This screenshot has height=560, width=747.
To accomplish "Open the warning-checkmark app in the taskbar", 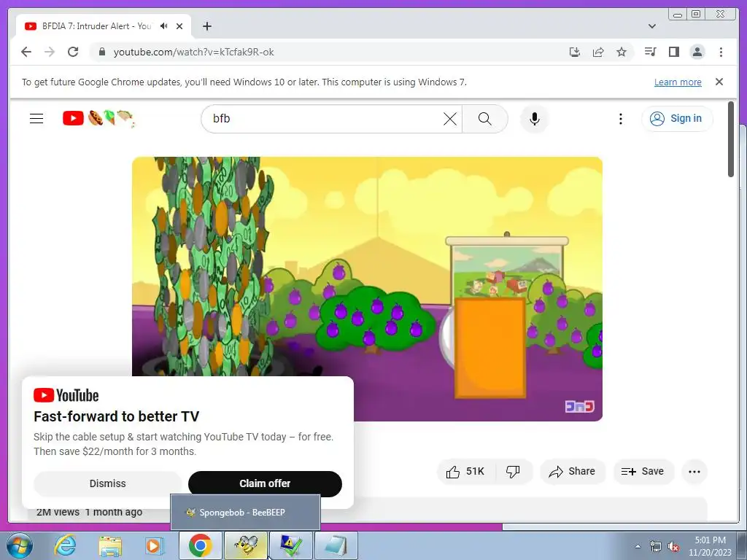I will coord(290,545).
